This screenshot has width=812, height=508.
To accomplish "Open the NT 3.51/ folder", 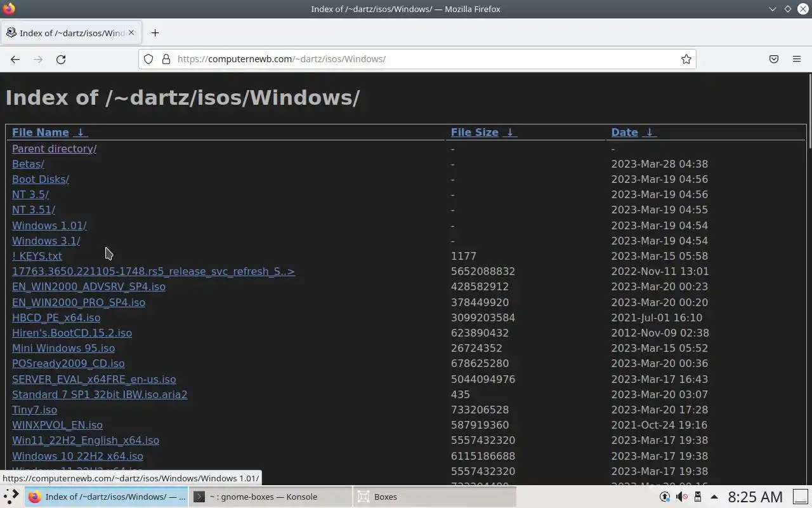I will 34,210.
